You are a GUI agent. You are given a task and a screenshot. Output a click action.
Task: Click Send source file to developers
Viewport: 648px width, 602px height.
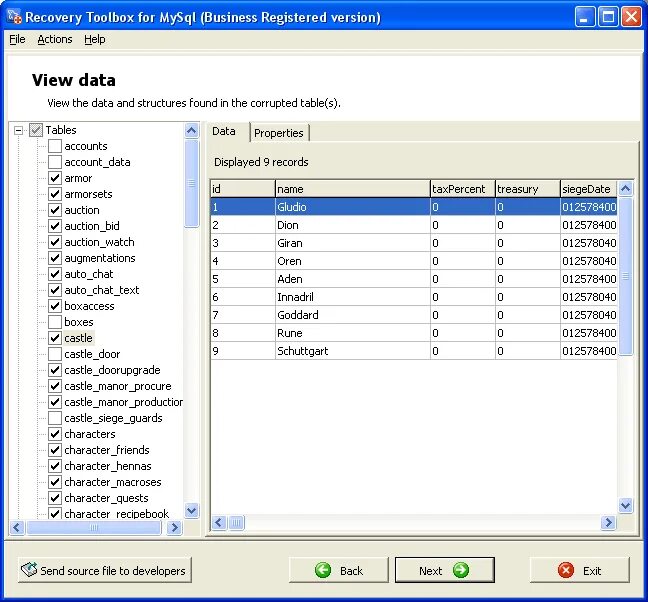click(105, 570)
